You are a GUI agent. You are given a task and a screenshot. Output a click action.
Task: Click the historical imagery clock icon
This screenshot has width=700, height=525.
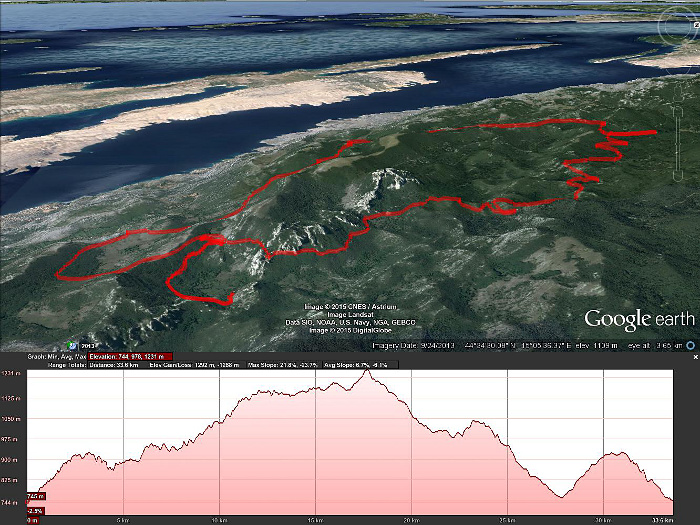click(x=72, y=346)
